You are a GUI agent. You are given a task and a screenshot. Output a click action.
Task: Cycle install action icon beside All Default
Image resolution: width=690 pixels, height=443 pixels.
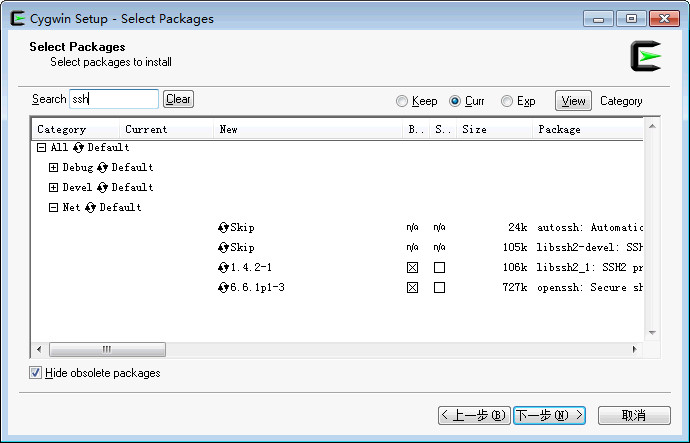tap(78, 147)
